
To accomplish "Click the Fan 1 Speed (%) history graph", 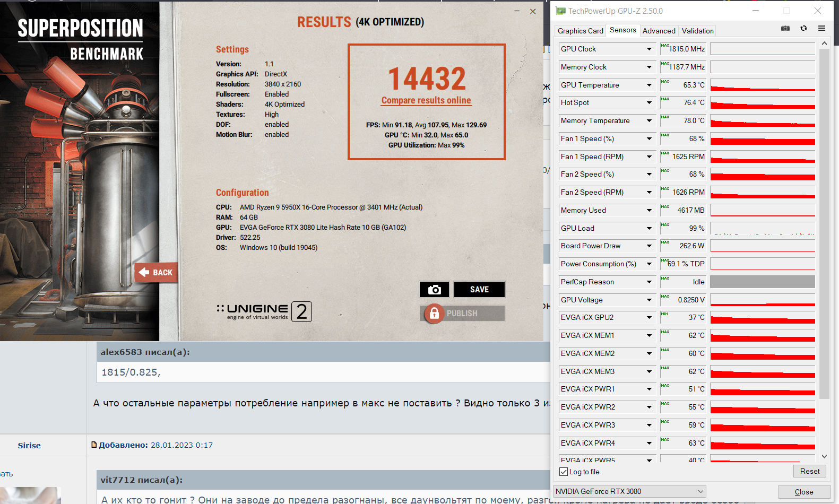I will click(763, 138).
